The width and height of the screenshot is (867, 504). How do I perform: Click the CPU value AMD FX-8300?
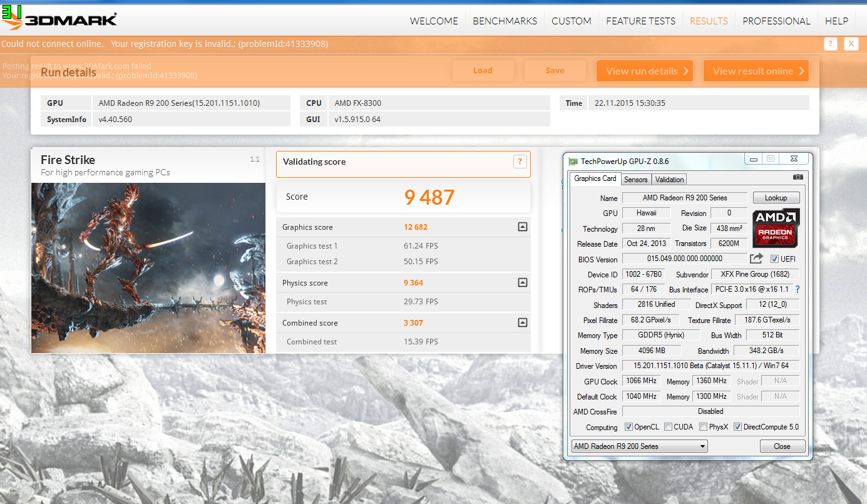pyautogui.click(x=357, y=103)
